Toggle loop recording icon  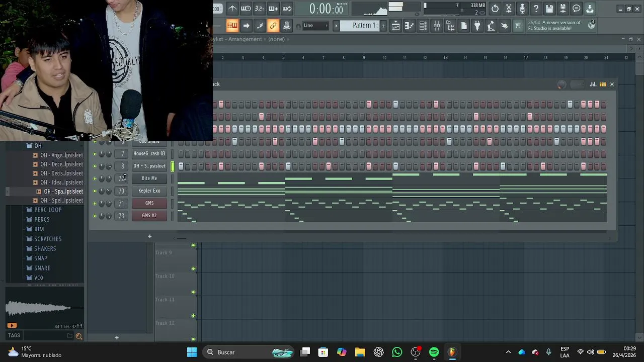(x=287, y=9)
